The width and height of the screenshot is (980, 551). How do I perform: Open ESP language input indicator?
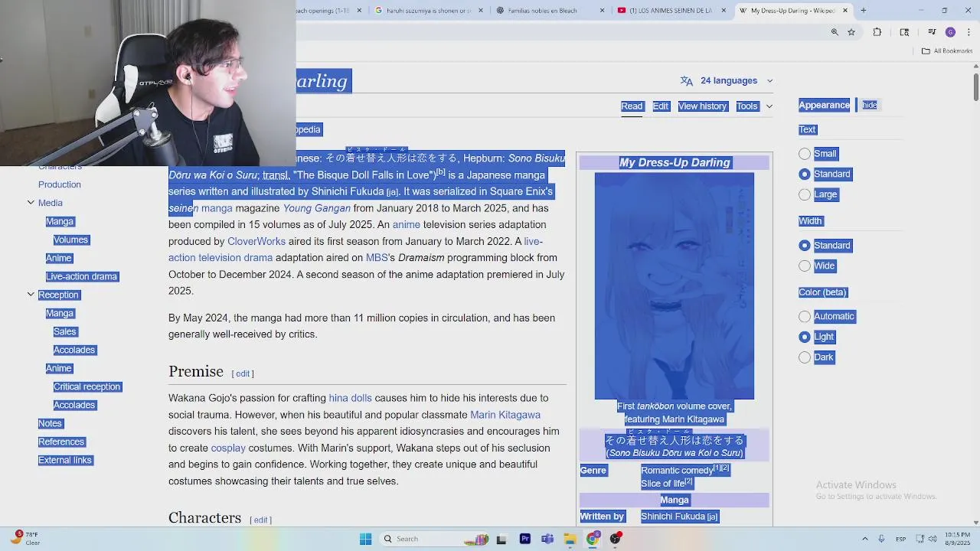(x=901, y=539)
